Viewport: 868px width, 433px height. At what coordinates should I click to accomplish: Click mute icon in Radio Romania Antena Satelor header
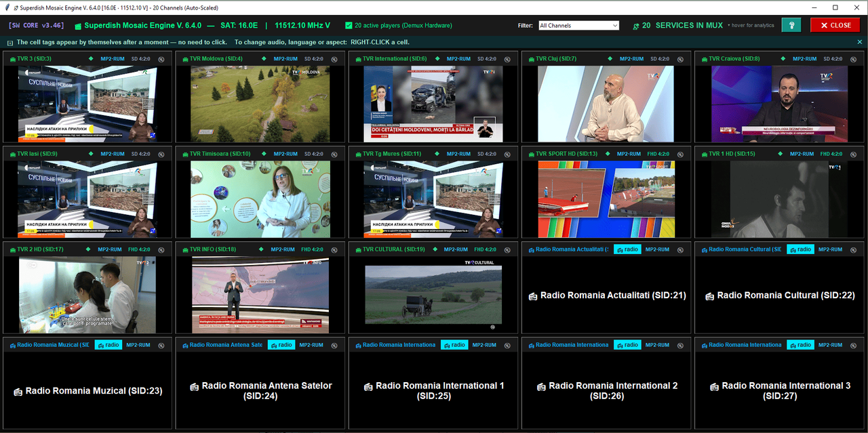click(334, 345)
